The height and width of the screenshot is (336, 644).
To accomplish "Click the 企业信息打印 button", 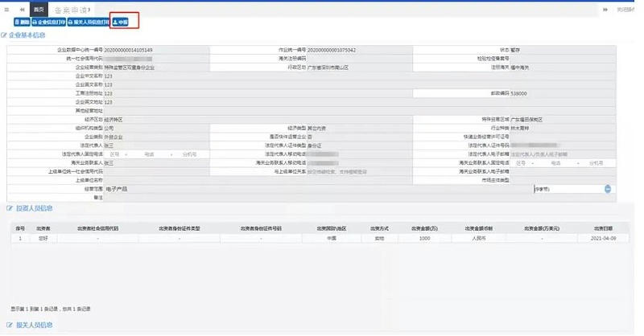I will click(x=49, y=23).
